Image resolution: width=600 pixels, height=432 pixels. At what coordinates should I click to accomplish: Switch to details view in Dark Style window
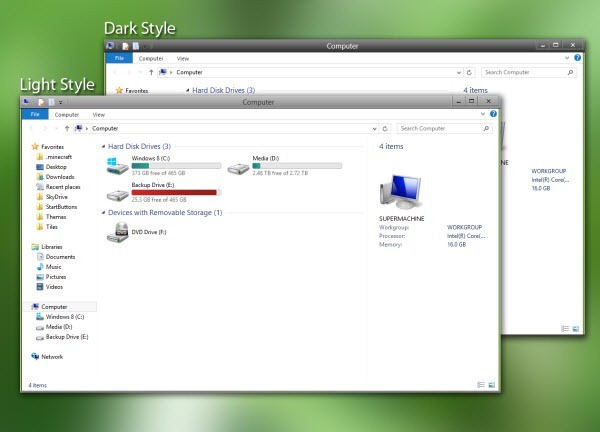565,329
